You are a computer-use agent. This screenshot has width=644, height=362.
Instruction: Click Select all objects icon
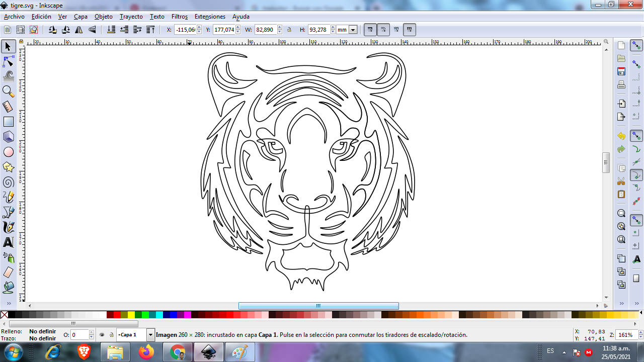pos(8,30)
